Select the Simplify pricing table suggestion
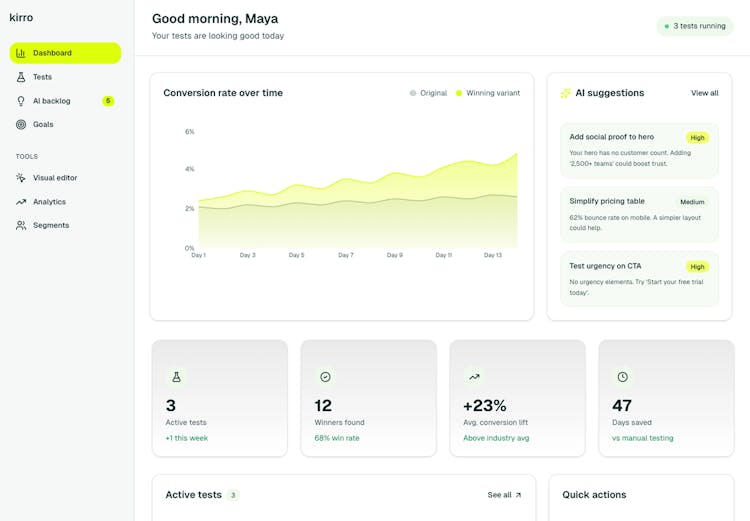This screenshot has width=750, height=521. tap(638, 214)
